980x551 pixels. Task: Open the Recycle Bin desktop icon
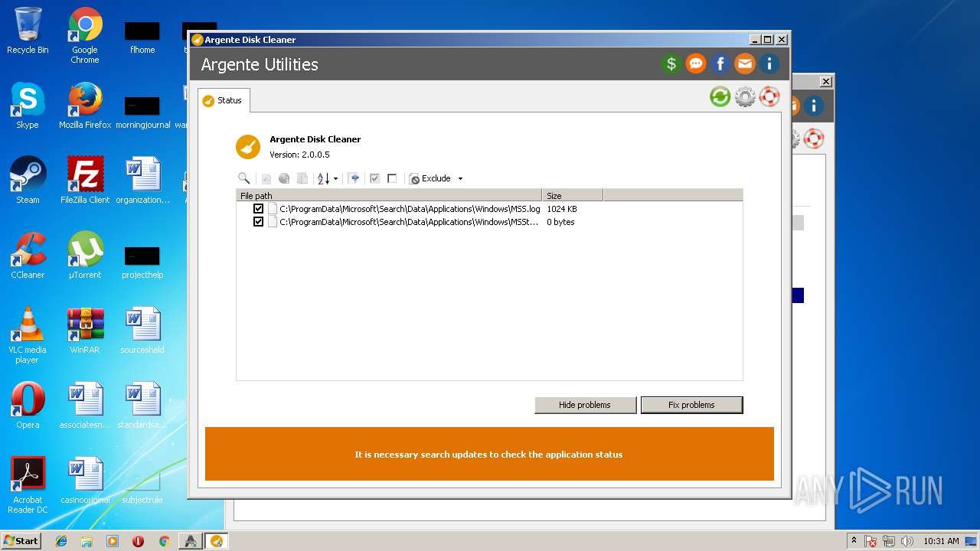click(28, 31)
